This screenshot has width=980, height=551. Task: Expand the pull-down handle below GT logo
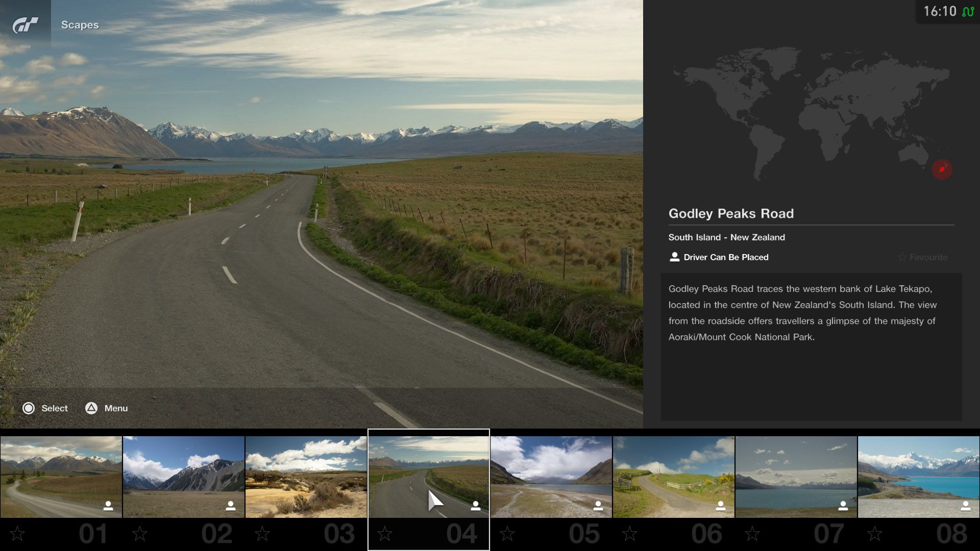[x=26, y=47]
